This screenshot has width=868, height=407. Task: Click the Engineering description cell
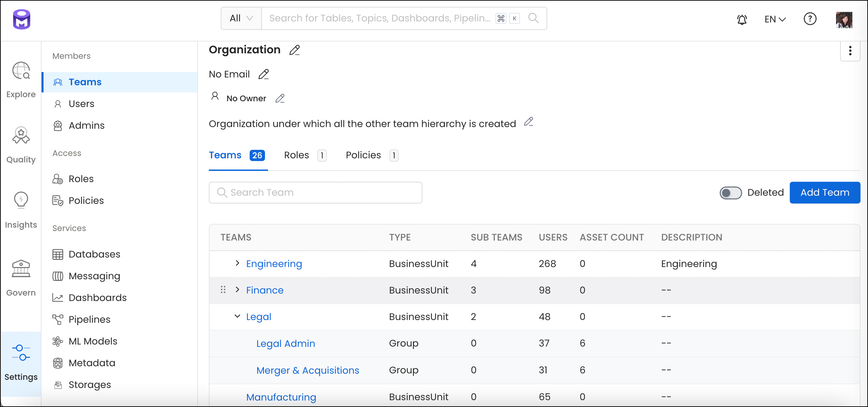click(x=689, y=264)
